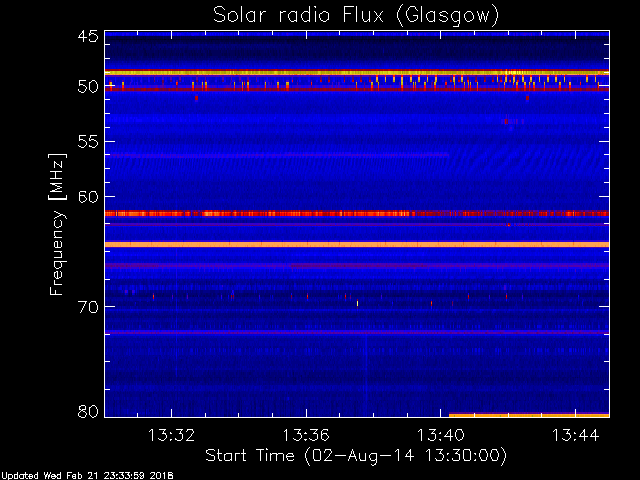Click the 70 frequency tick label
The image size is (640, 480).
coord(88,307)
